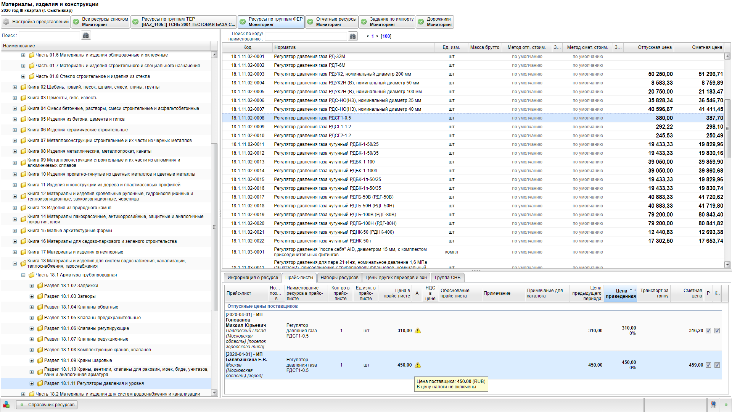Screen dimensions: 732x412
Task: Click the 'Код' column header
Action: pyautogui.click(x=247, y=47)
